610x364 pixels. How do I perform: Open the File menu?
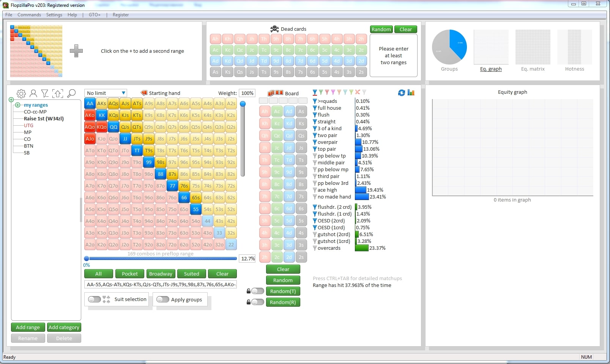[9, 15]
